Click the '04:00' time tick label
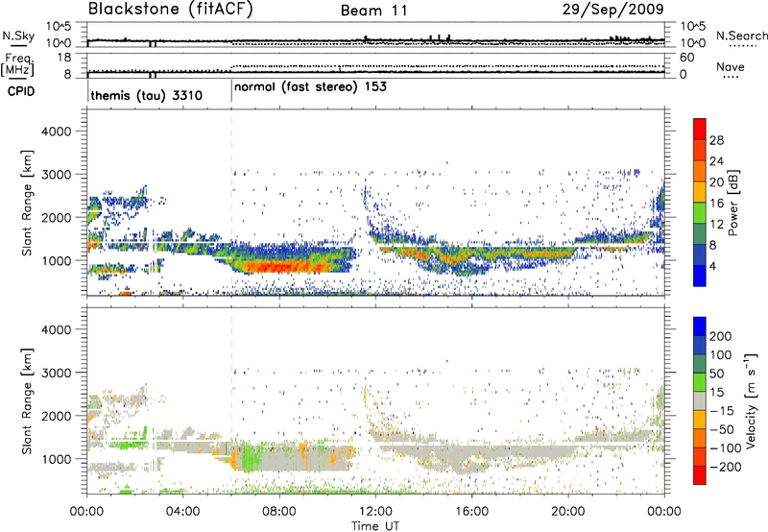Image resolution: width=768 pixels, height=532 pixels. [182, 512]
